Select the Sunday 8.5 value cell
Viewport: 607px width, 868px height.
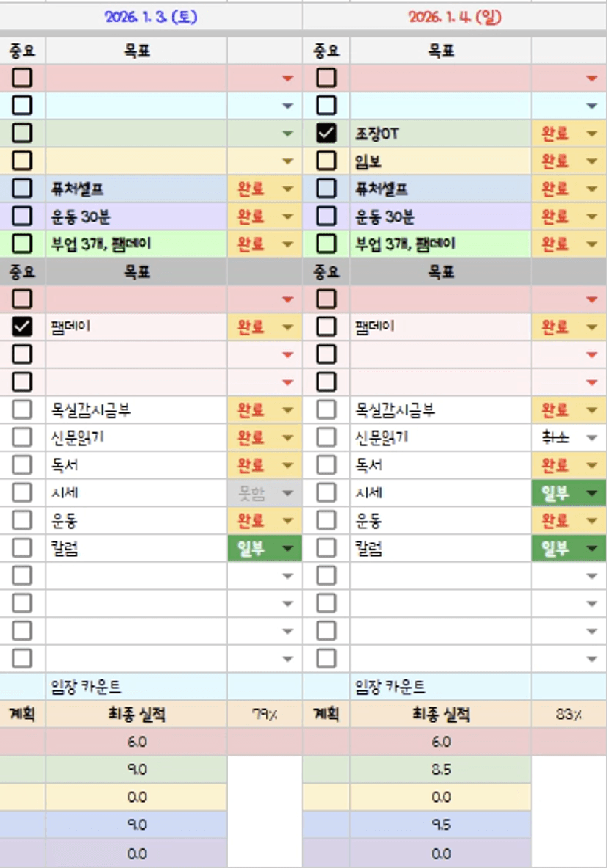440,770
